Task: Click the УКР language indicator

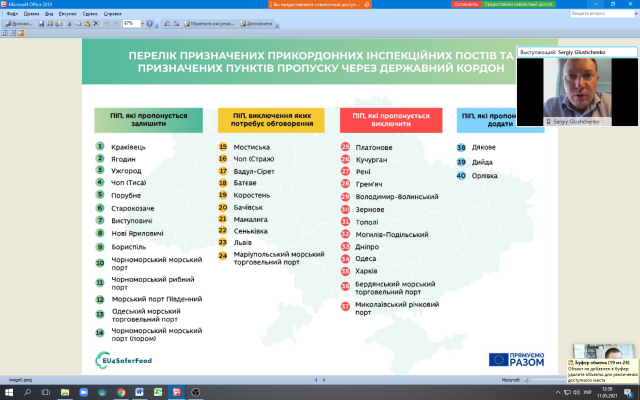Action: point(588,393)
